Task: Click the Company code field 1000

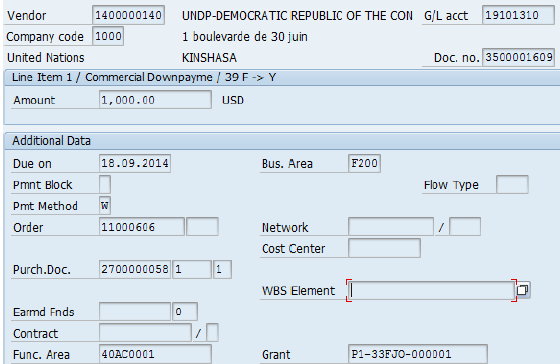Action: (108, 36)
